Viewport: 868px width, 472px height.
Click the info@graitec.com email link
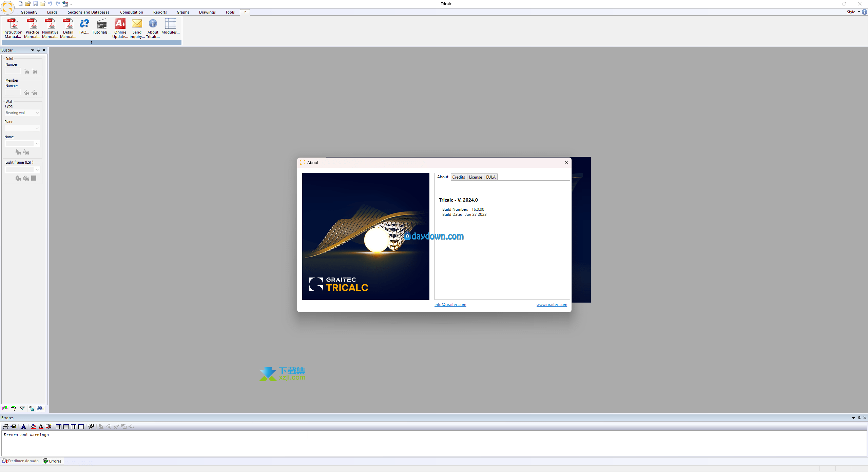click(x=450, y=305)
